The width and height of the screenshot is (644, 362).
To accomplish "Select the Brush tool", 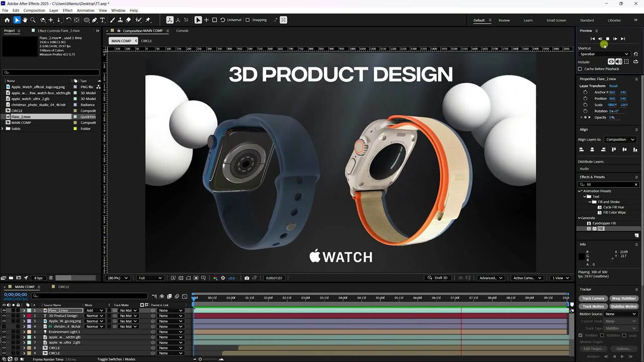I will [x=112, y=20].
